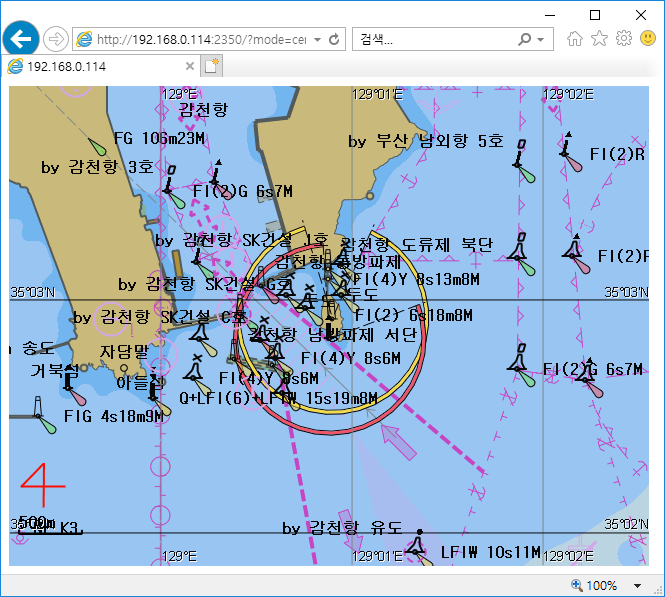665x597 pixels.
Task: Click the search magnifier icon
Action: tap(524, 40)
